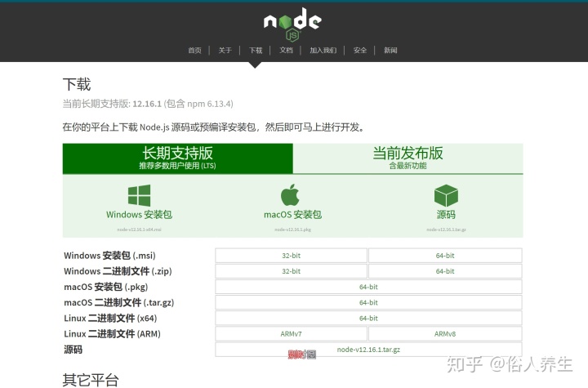Download 64-bit macOS 二进制文件 (.tar.gz)
The width and height of the screenshot is (588, 388).
click(368, 303)
